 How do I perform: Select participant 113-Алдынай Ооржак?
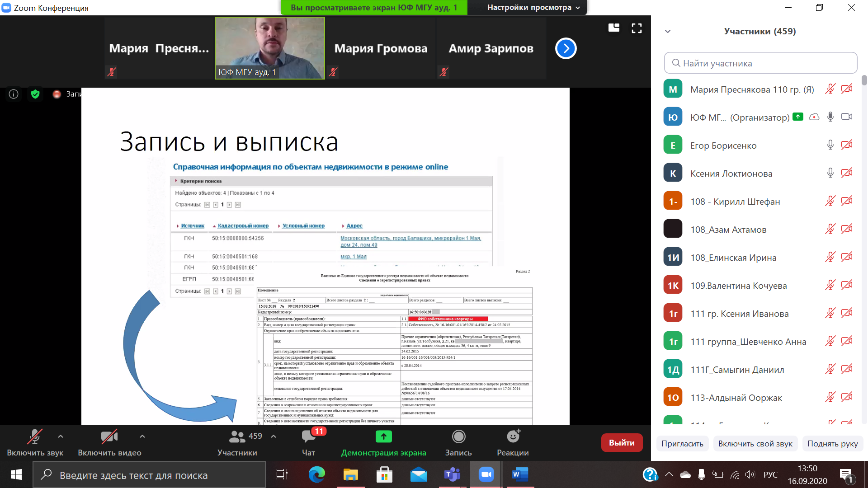(760, 397)
